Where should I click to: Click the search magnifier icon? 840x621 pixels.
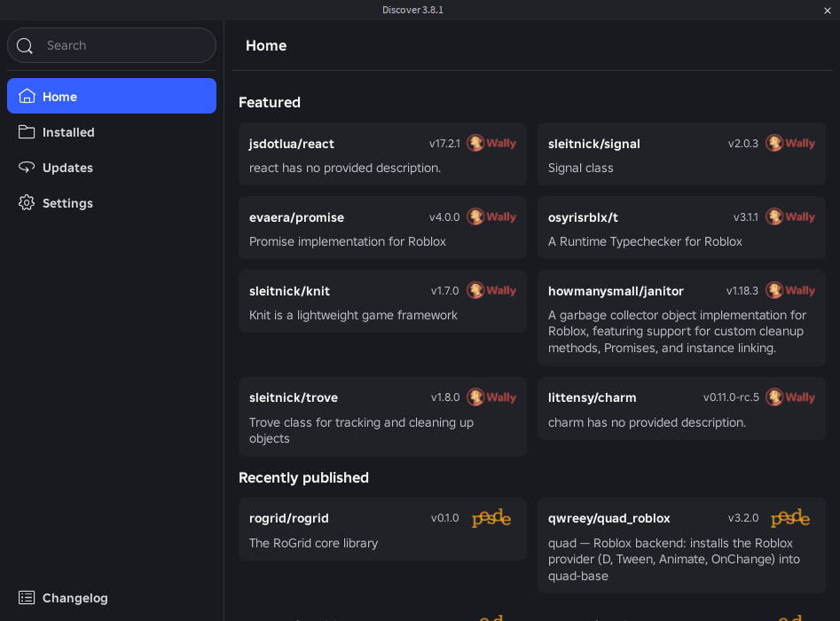pyautogui.click(x=25, y=45)
